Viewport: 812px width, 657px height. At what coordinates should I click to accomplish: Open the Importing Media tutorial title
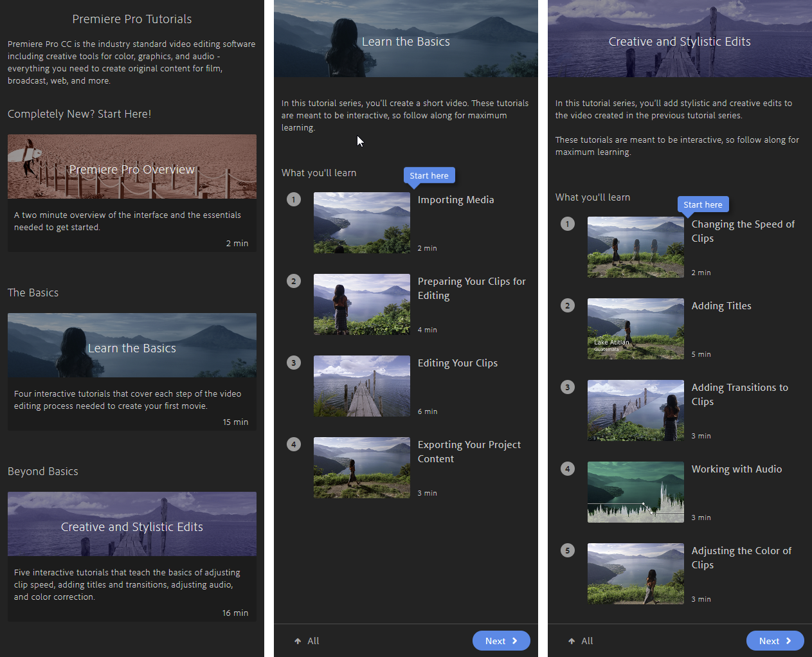tap(456, 200)
